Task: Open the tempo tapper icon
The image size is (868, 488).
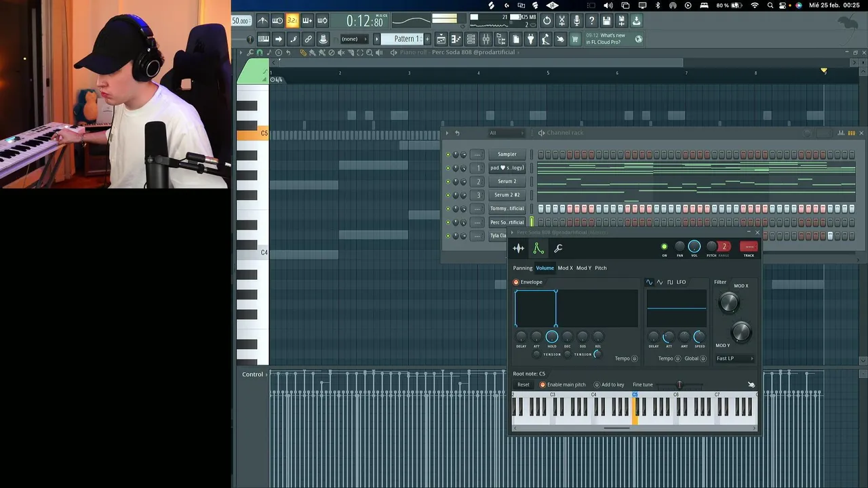Action: pos(545,39)
